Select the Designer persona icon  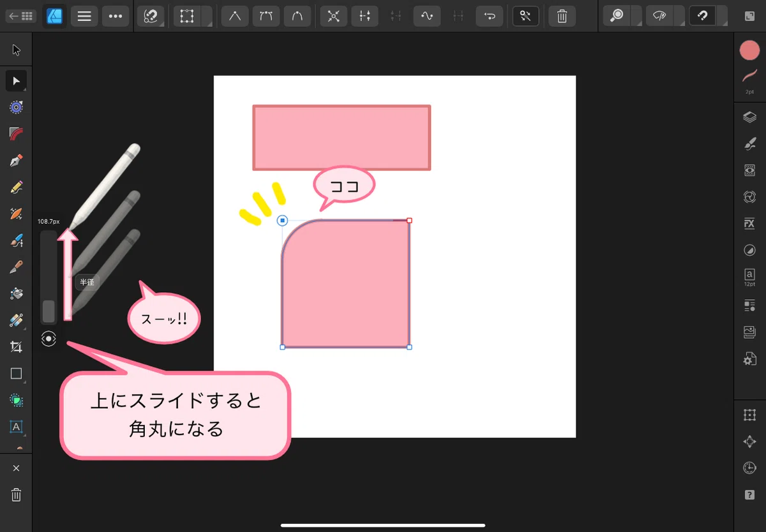[x=54, y=17]
